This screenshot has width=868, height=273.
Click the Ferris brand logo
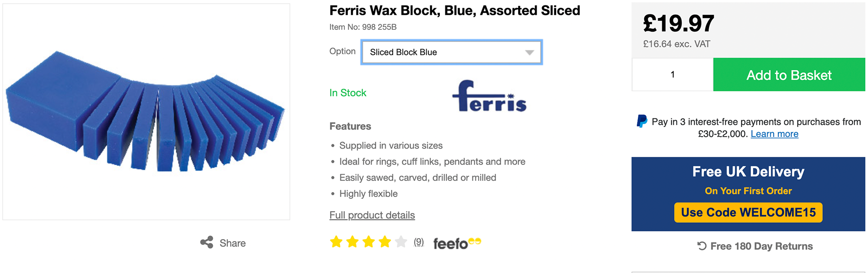tap(489, 96)
